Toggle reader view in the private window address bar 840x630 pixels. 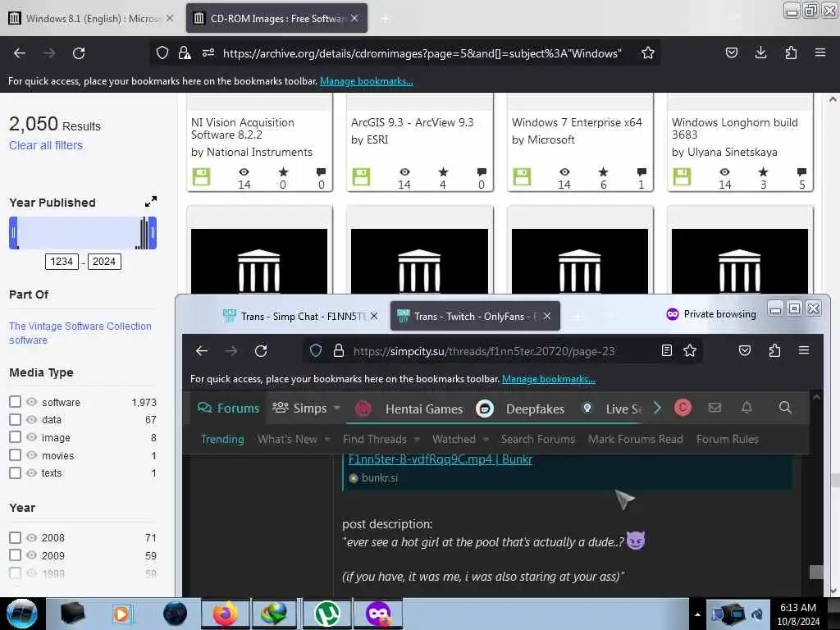666,350
